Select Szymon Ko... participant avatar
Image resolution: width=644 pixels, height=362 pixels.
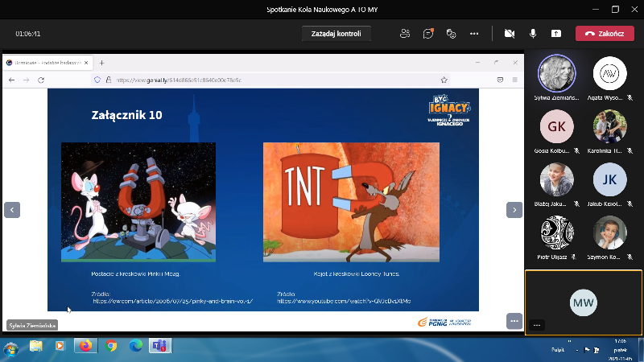[x=610, y=232]
